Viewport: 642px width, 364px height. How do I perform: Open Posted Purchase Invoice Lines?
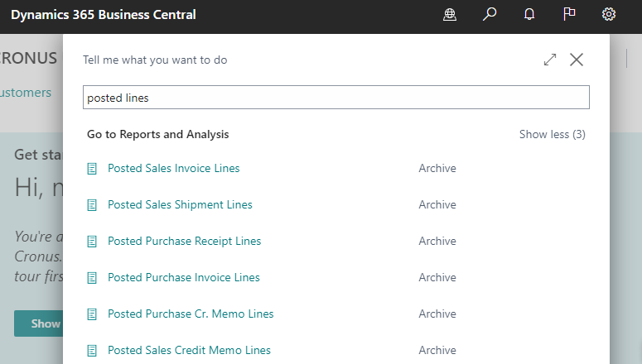click(x=184, y=277)
